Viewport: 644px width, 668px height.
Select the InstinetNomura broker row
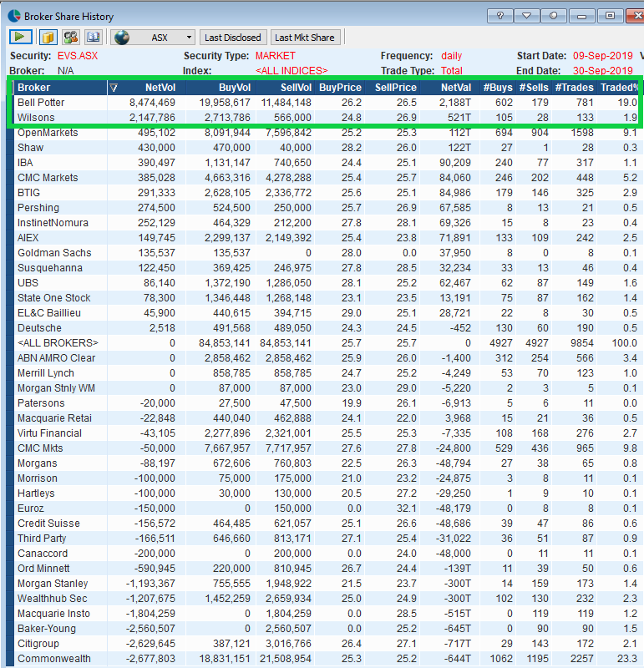[327, 223]
